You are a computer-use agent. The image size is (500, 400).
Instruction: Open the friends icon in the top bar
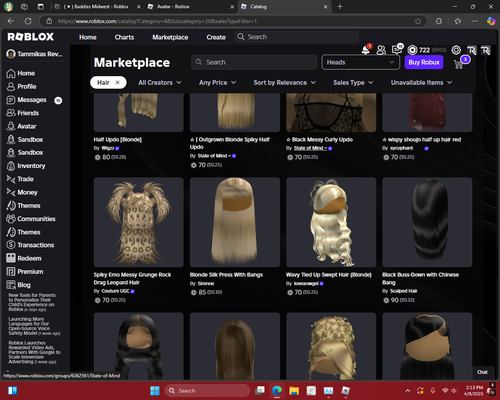[x=381, y=50]
